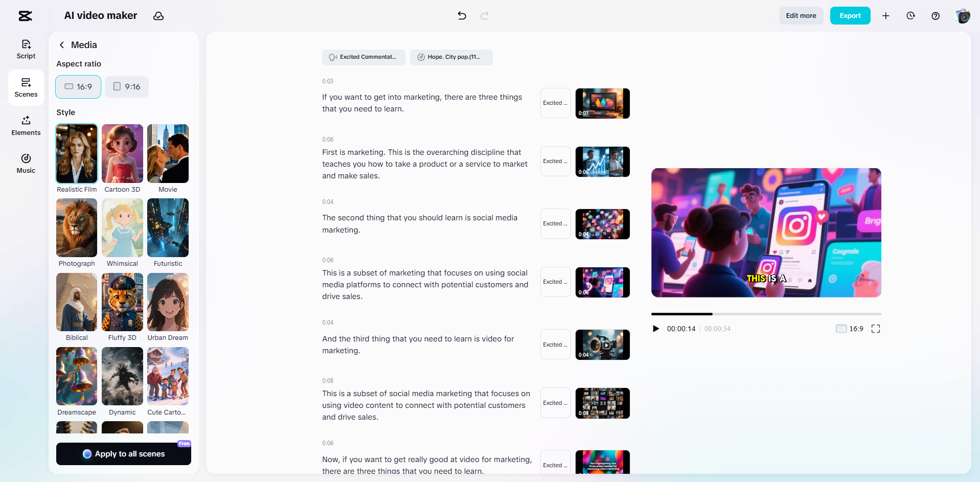The image size is (980, 482).
Task: Export the video
Action: (x=850, y=16)
